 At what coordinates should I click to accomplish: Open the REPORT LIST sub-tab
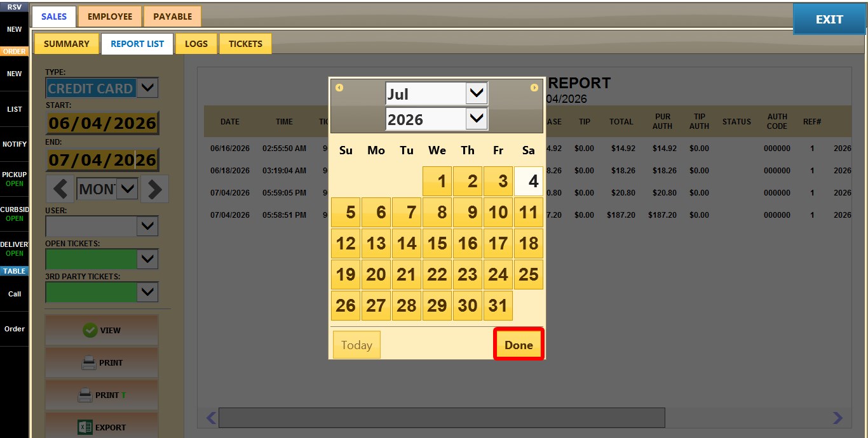point(137,44)
